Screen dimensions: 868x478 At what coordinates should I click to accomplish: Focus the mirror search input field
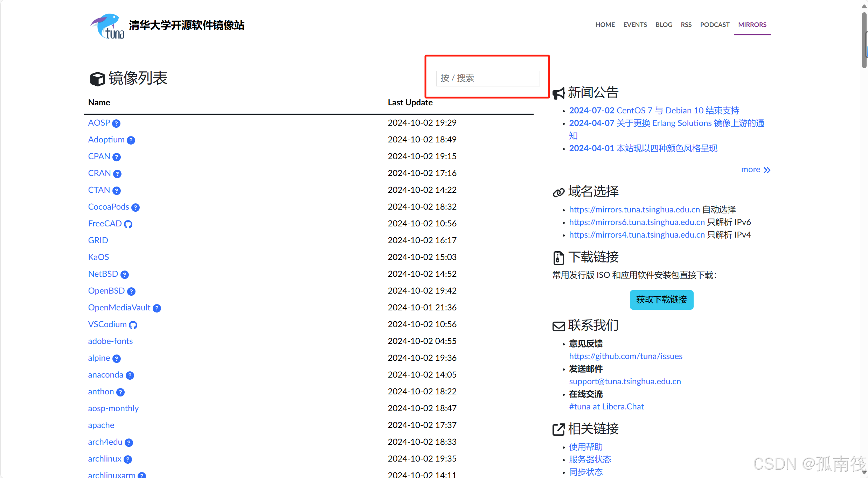point(488,78)
